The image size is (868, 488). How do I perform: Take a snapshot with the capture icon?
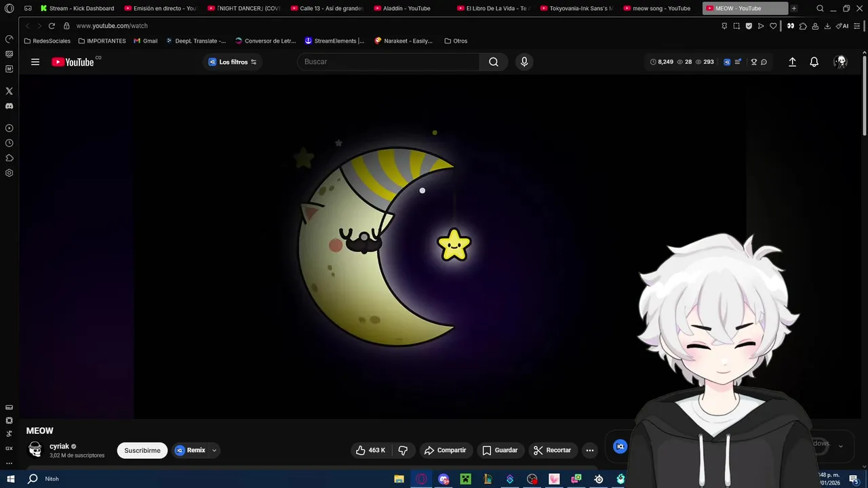[736, 26]
